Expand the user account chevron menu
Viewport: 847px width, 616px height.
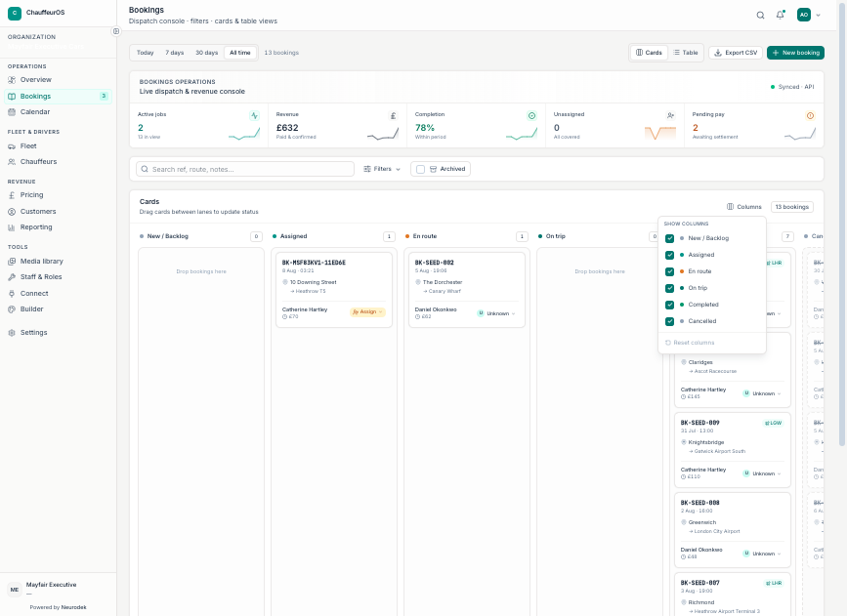[x=819, y=15]
